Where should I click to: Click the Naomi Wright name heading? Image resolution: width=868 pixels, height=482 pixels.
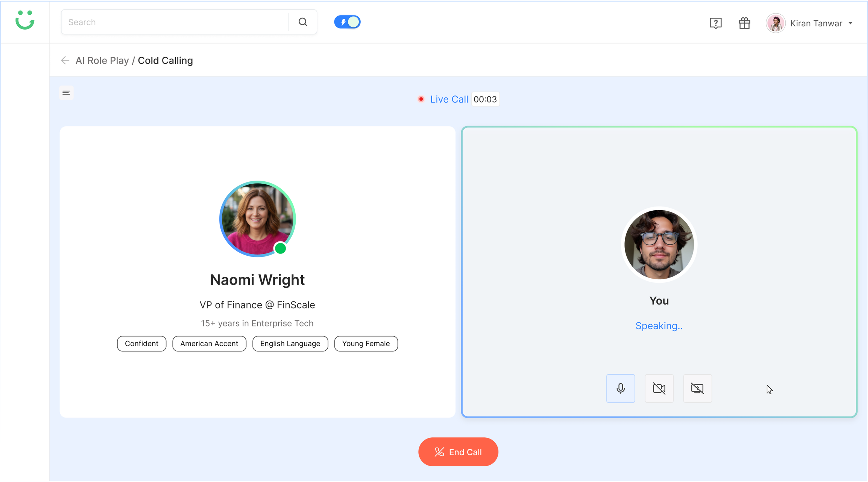(257, 280)
